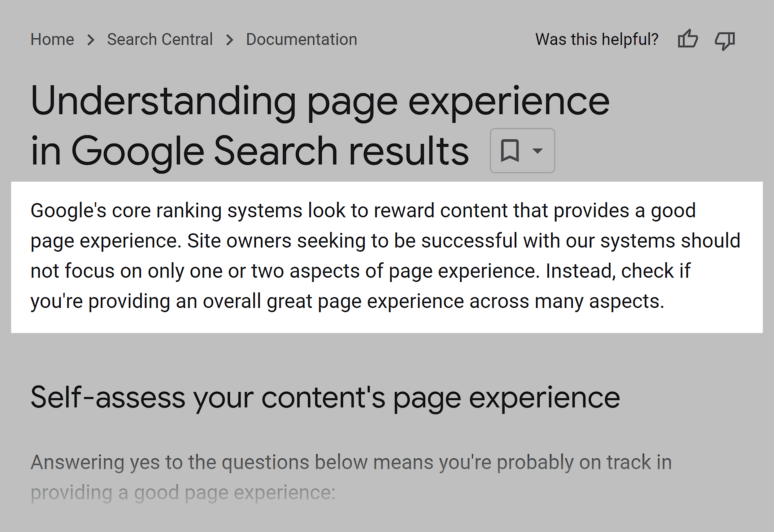
Task: Navigate to Home in the breadcrumb
Action: [52, 39]
